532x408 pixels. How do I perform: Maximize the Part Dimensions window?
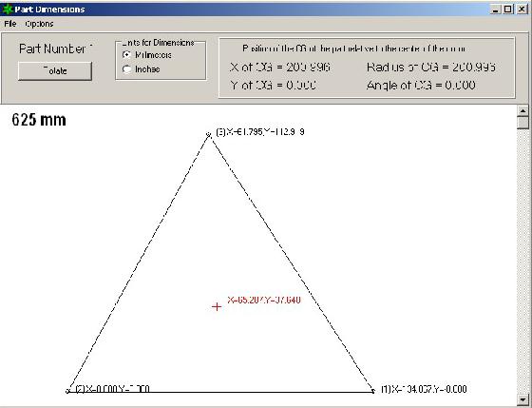point(508,10)
